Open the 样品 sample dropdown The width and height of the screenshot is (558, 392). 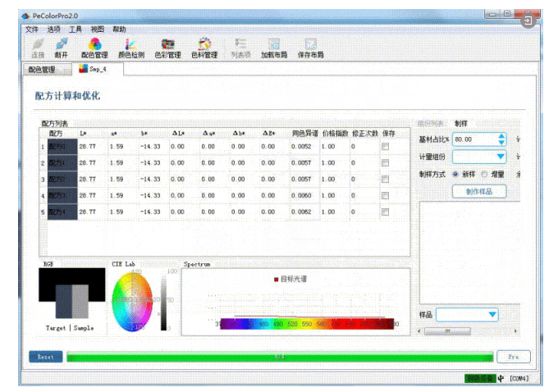(492, 315)
